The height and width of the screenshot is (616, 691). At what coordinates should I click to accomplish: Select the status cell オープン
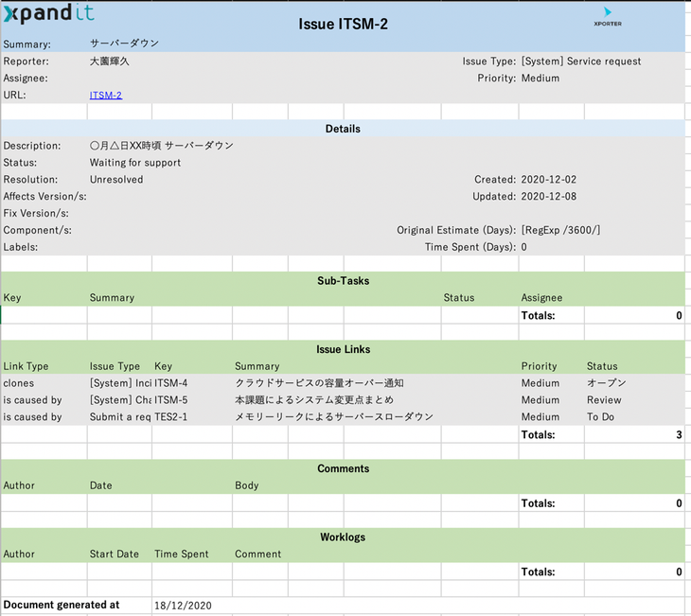[607, 383]
